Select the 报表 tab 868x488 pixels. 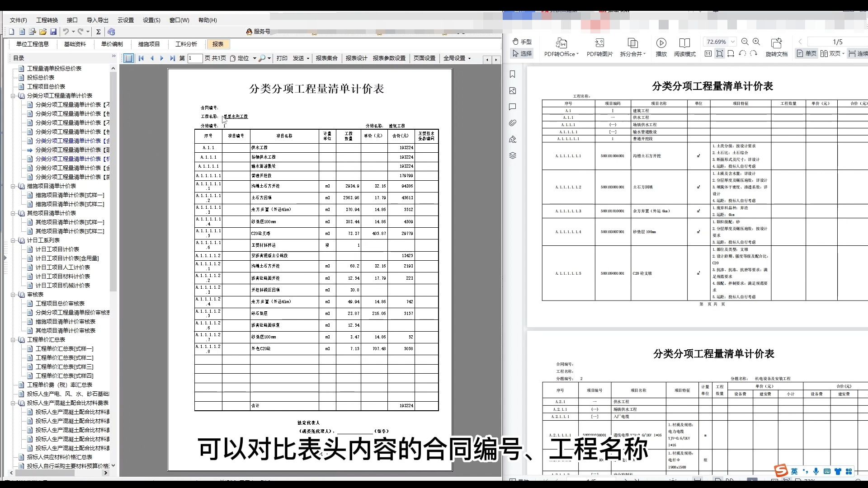pyautogui.click(x=218, y=44)
